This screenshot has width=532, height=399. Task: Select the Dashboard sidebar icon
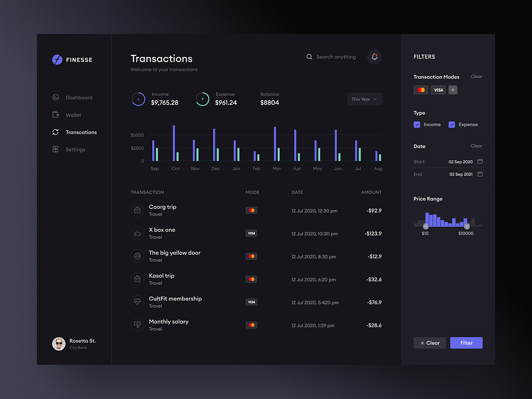tap(55, 97)
